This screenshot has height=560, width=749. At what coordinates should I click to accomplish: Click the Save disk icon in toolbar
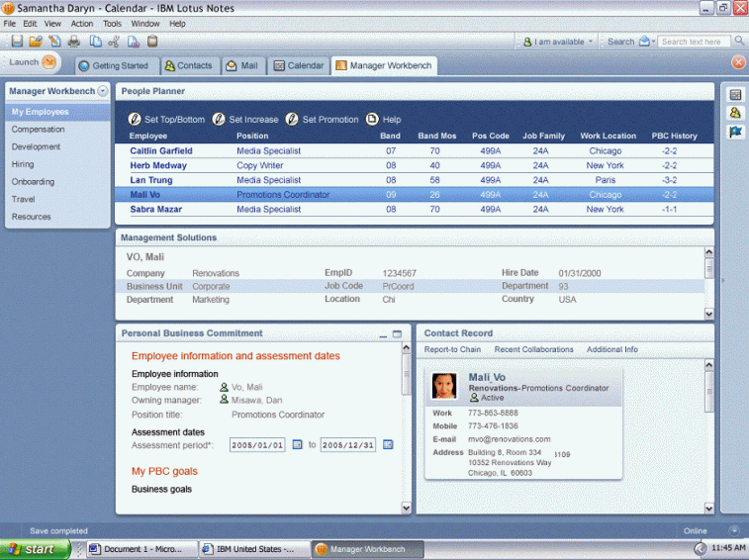[16, 42]
